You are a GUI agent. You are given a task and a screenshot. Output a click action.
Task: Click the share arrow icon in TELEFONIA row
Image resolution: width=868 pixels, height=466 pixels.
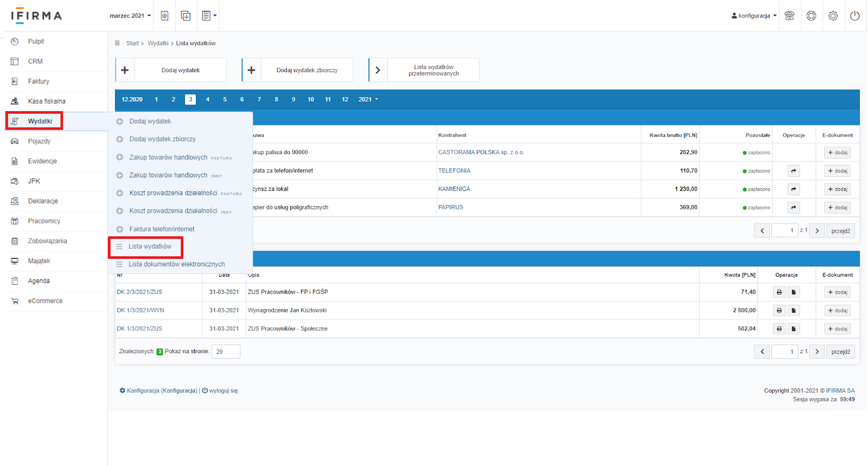(794, 171)
